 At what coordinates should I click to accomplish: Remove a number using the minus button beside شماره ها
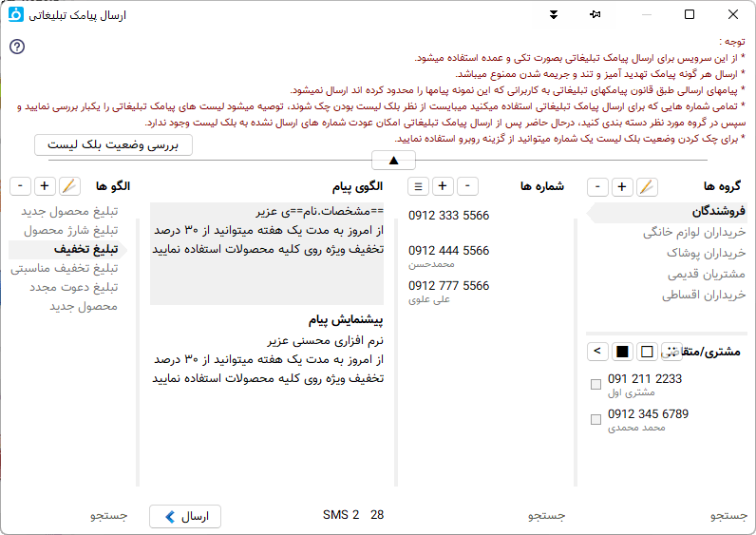coord(468,186)
